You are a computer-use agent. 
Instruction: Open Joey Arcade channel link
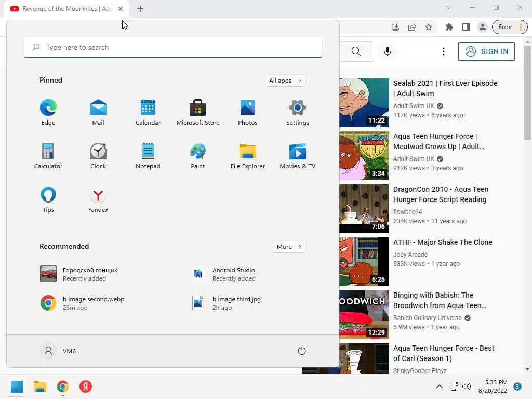click(410, 255)
